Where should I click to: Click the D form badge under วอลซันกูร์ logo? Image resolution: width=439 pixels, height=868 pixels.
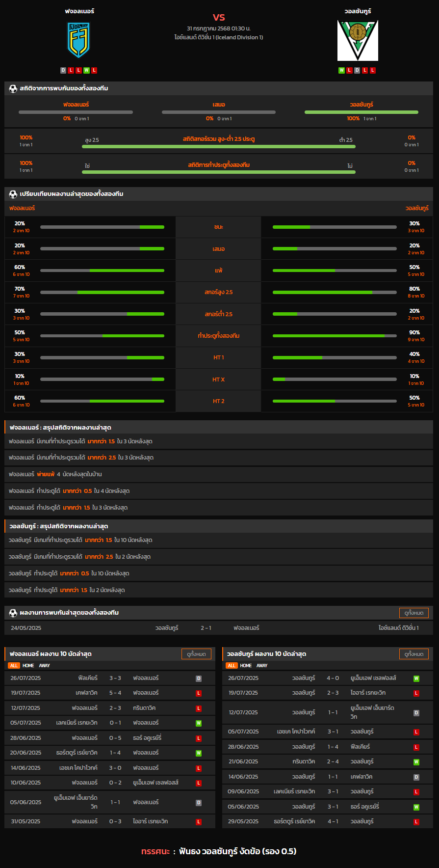point(357,70)
